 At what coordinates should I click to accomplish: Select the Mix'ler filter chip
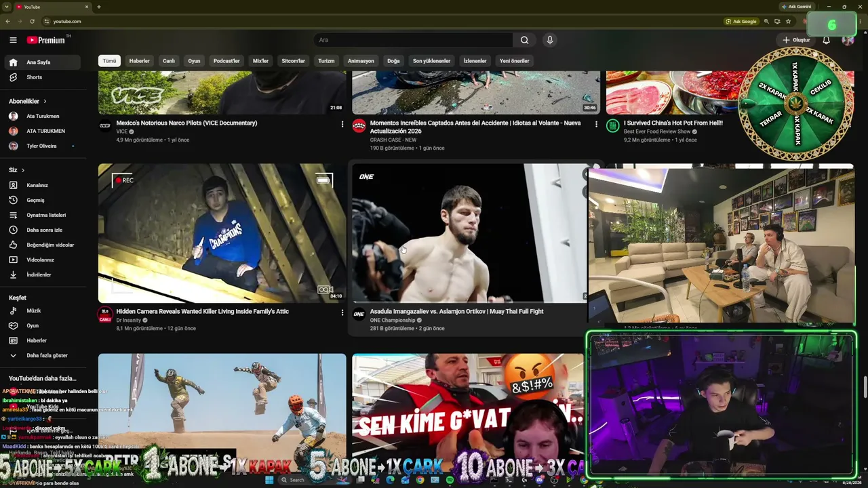pos(260,61)
